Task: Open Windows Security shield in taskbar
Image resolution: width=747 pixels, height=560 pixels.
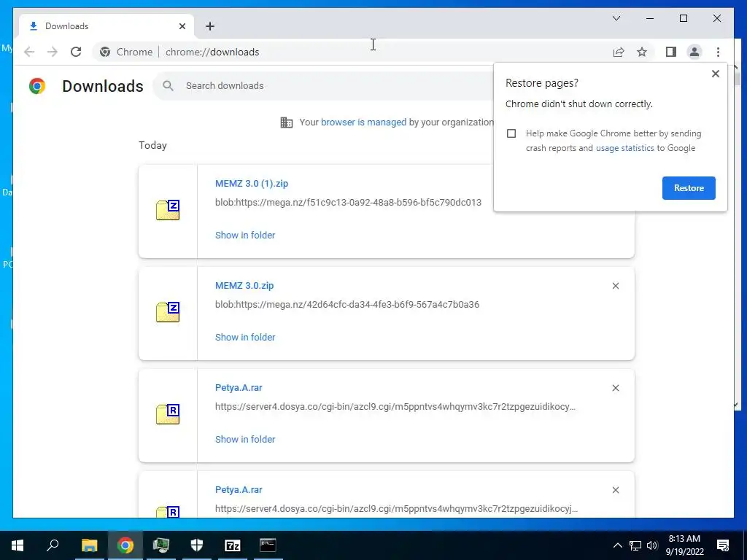Action: pos(197,545)
